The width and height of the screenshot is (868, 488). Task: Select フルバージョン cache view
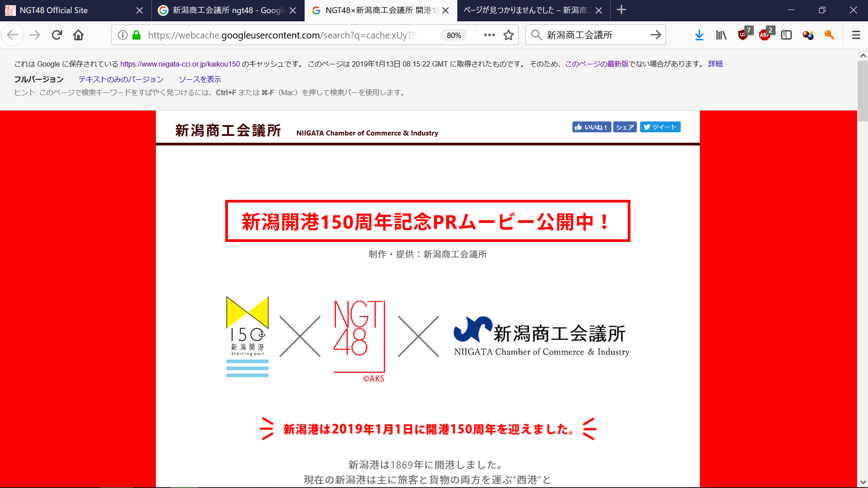[x=39, y=79]
